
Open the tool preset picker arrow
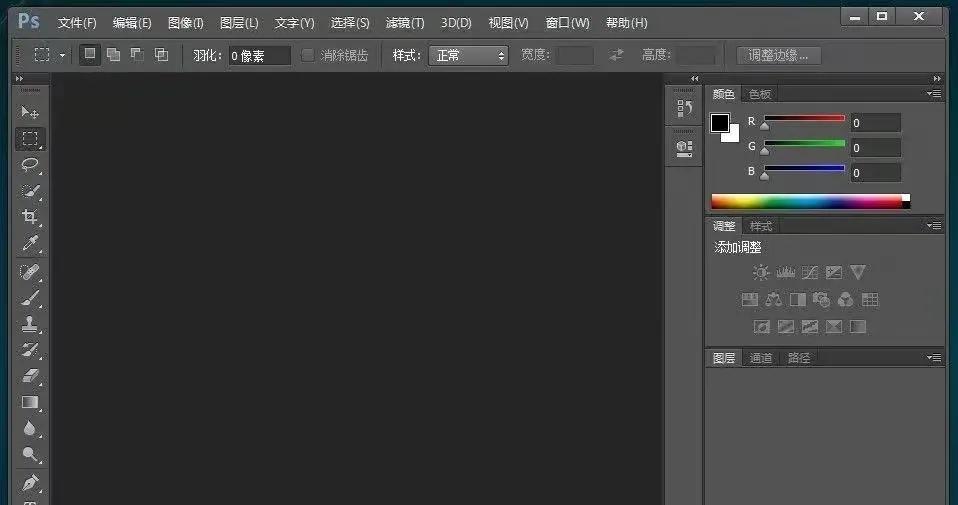62,56
